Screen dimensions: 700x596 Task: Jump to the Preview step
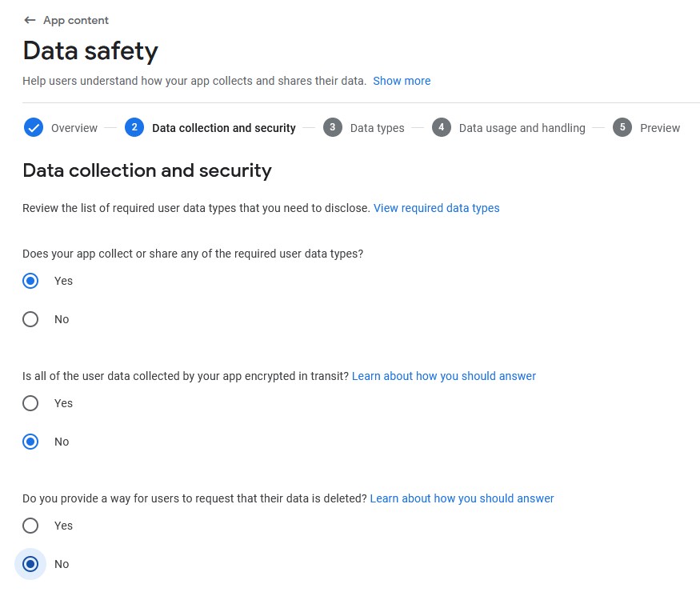(x=660, y=128)
